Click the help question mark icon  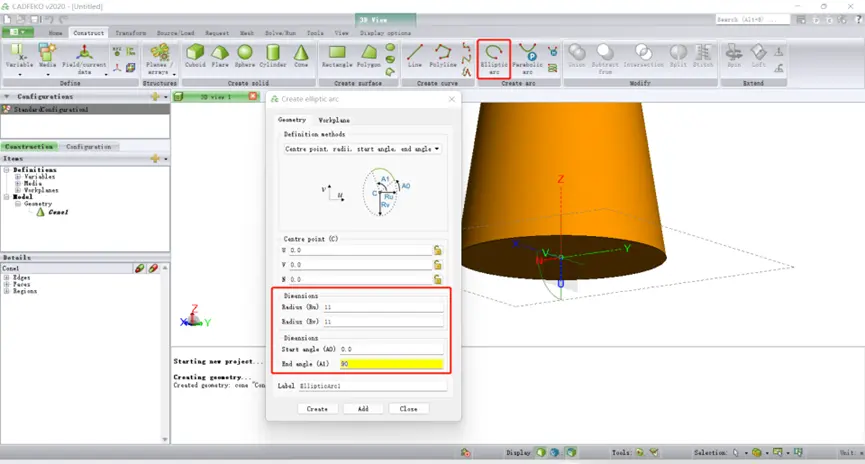(858, 19)
